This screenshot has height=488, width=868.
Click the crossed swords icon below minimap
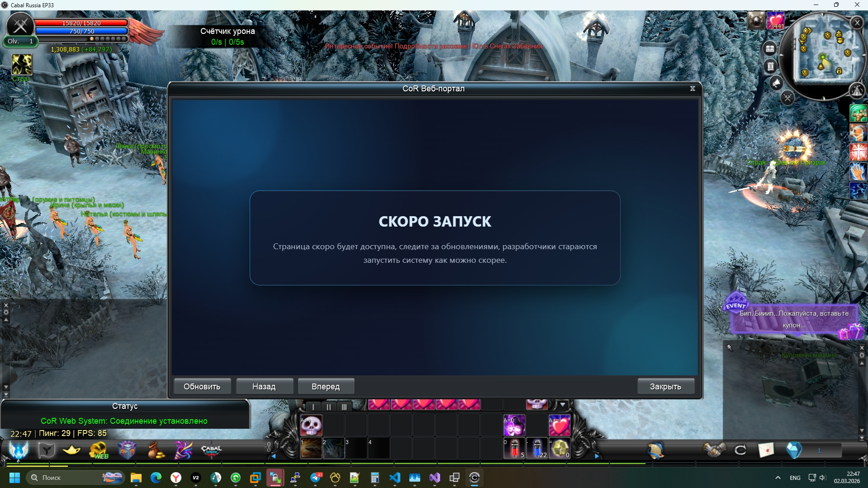click(787, 98)
